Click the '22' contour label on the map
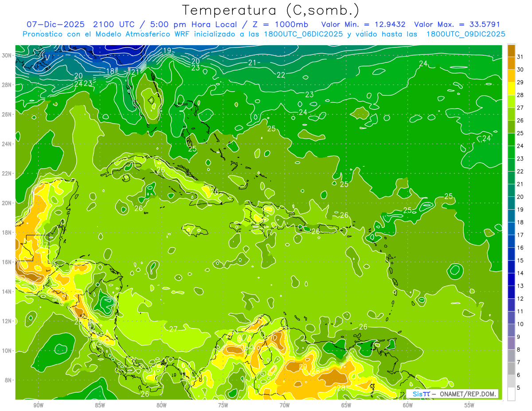The height and width of the screenshot is (411, 532). click(x=281, y=75)
